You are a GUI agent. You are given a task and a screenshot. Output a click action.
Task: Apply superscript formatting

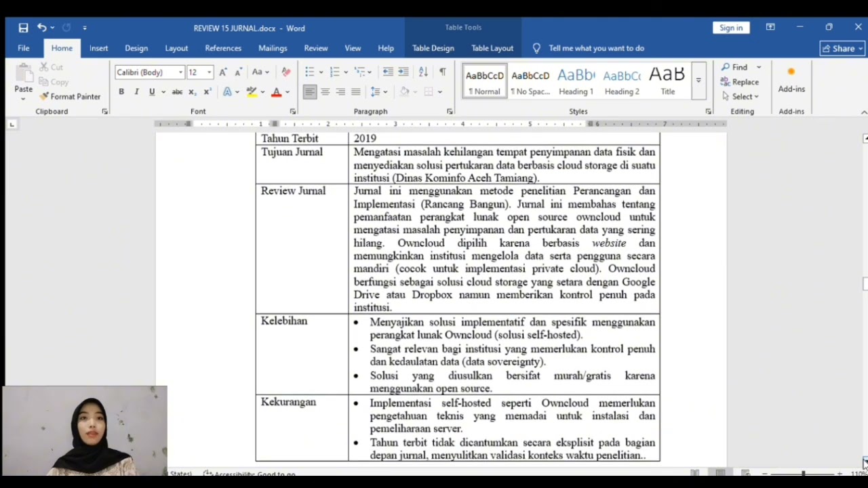tap(208, 91)
